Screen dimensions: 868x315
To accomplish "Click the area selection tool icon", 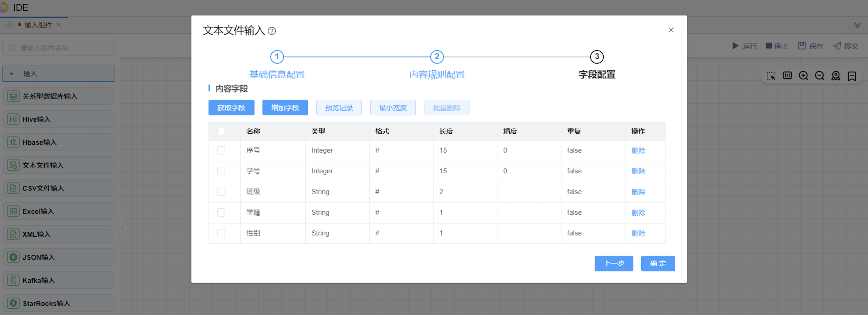I will pos(771,76).
